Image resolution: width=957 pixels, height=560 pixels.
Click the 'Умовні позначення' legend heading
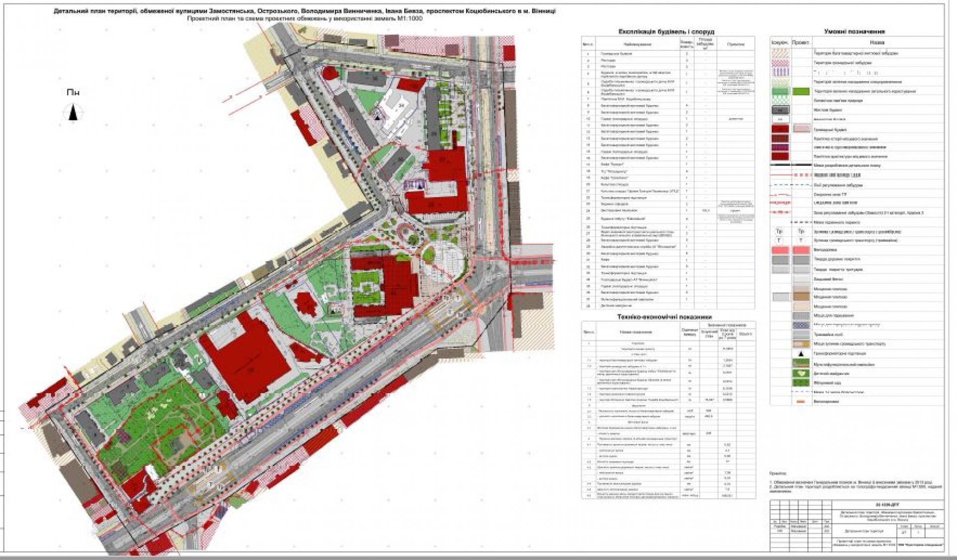(854, 31)
